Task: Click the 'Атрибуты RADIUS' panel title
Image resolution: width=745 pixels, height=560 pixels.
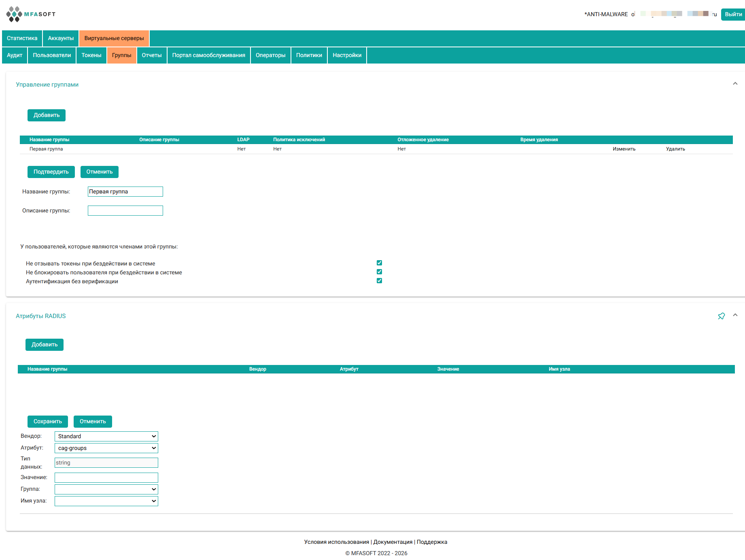Action: click(41, 316)
